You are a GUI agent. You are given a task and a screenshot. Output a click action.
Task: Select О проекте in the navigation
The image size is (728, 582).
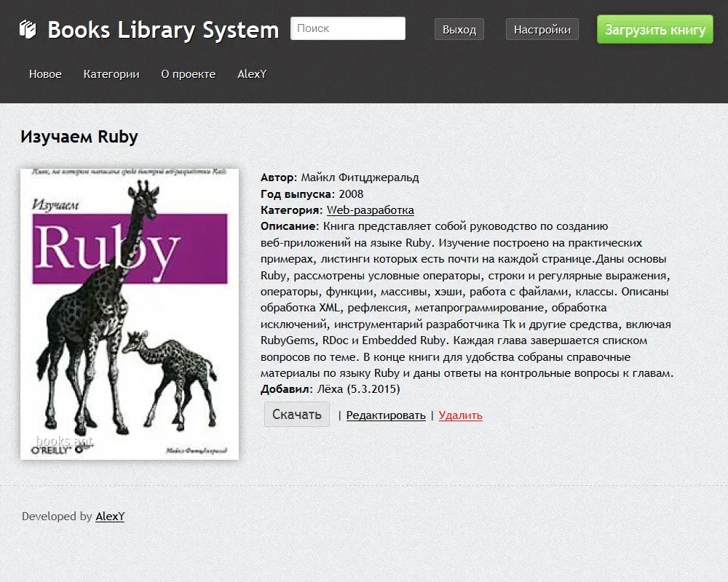point(188,74)
